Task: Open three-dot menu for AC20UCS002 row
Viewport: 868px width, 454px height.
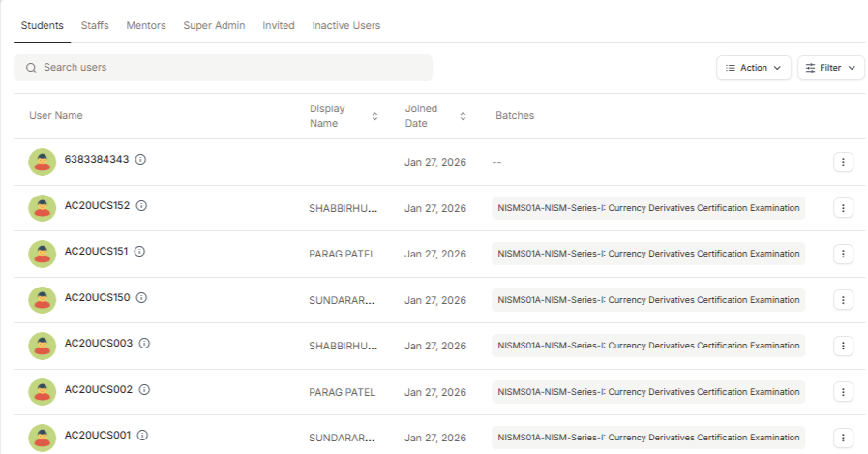Action: pyautogui.click(x=843, y=392)
